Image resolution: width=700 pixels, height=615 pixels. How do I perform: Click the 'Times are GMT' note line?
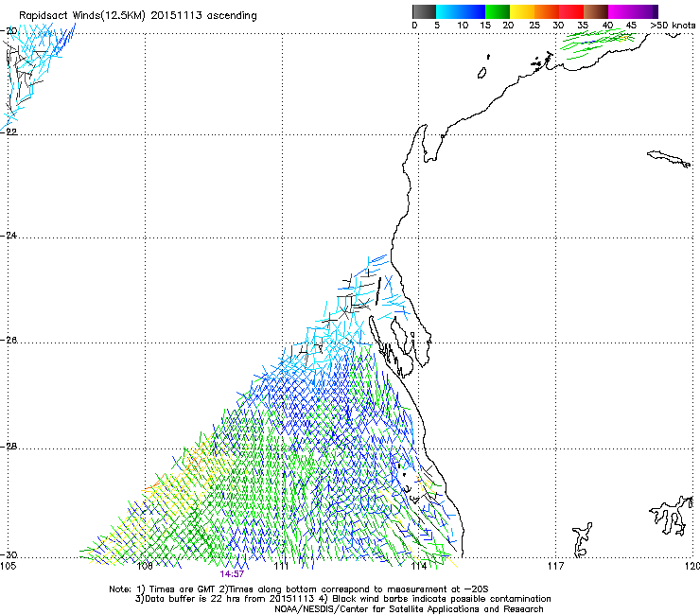(x=299, y=589)
